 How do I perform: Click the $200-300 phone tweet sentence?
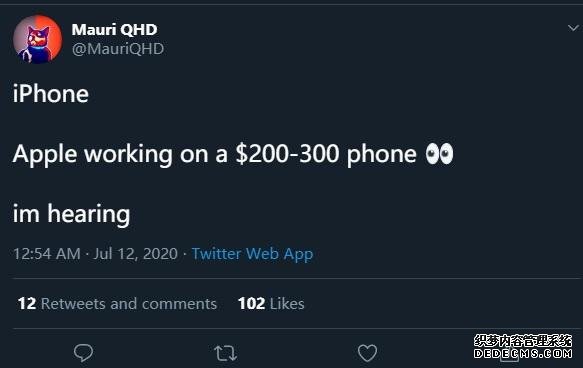[x=233, y=154]
